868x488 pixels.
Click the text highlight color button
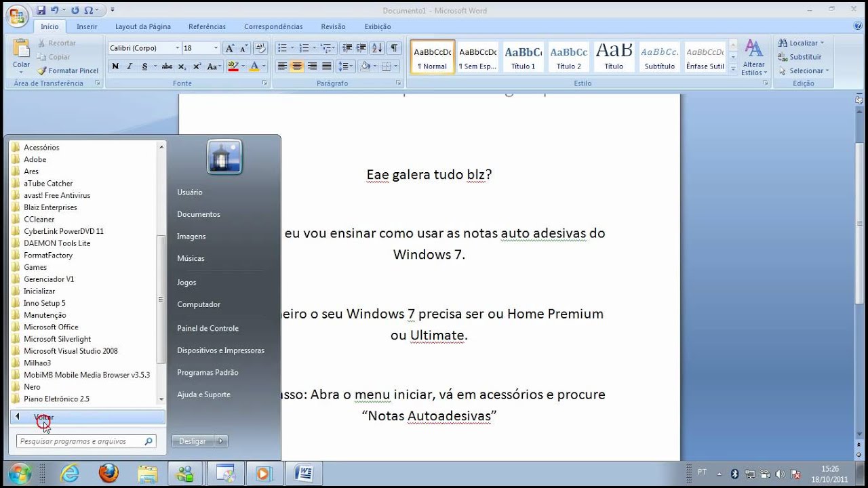[x=233, y=66]
